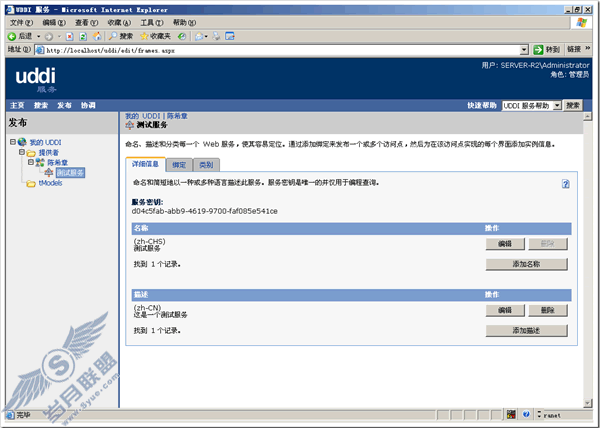
Task: Click the 发布 navigation link
Action: tap(64, 105)
